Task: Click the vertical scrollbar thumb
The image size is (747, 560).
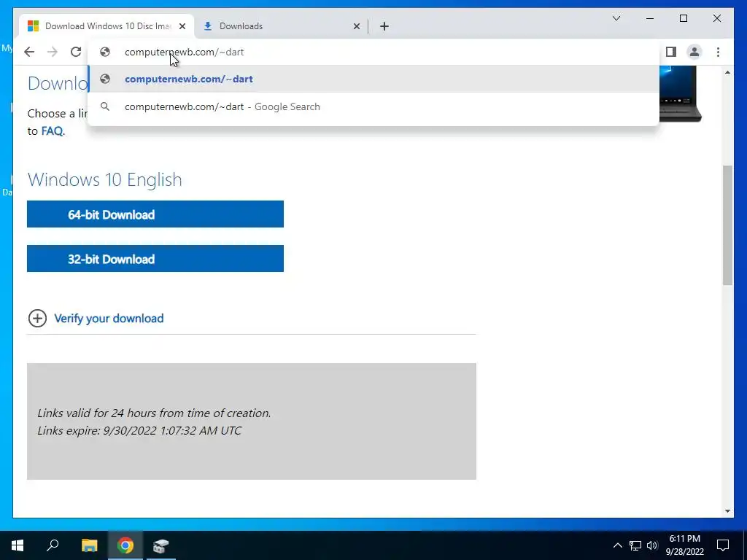Action: pyautogui.click(x=727, y=225)
